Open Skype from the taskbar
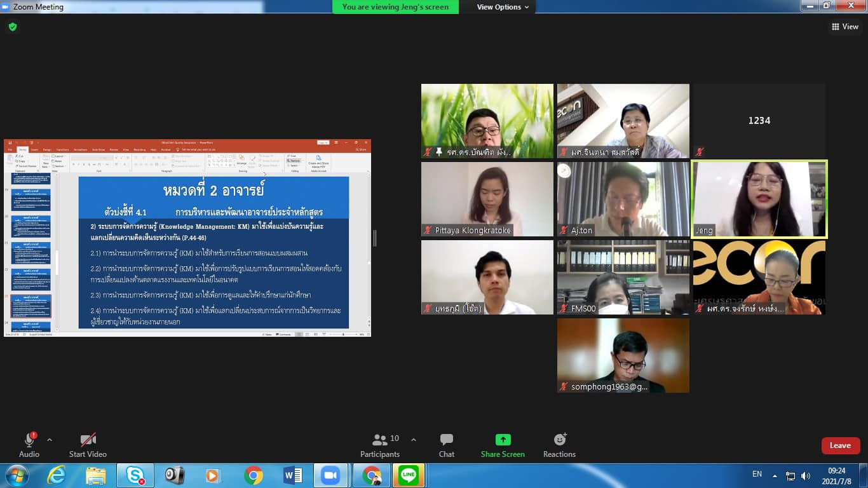Image resolution: width=868 pixels, height=488 pixels. click(135, 475)
